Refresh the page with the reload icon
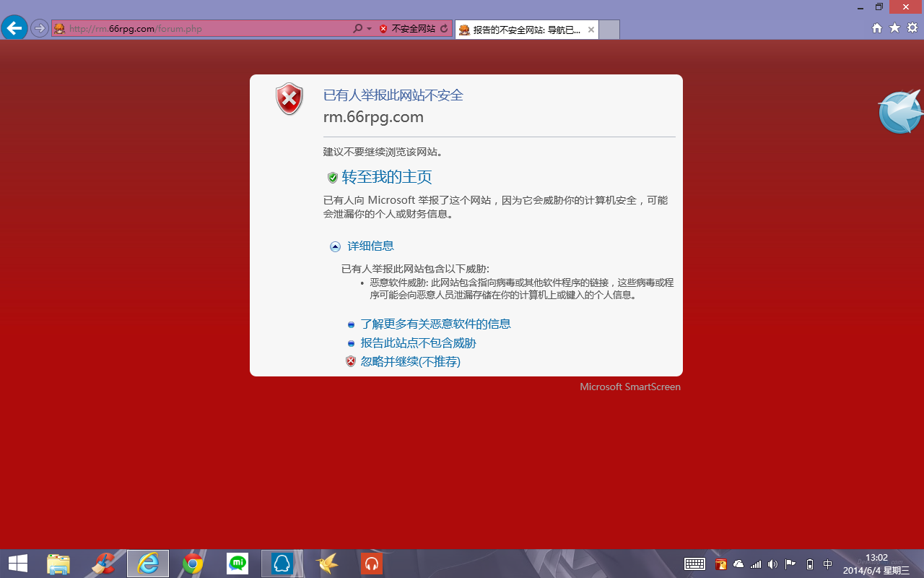The width and height of the screenshot is (924, 578). click(444, 29)
